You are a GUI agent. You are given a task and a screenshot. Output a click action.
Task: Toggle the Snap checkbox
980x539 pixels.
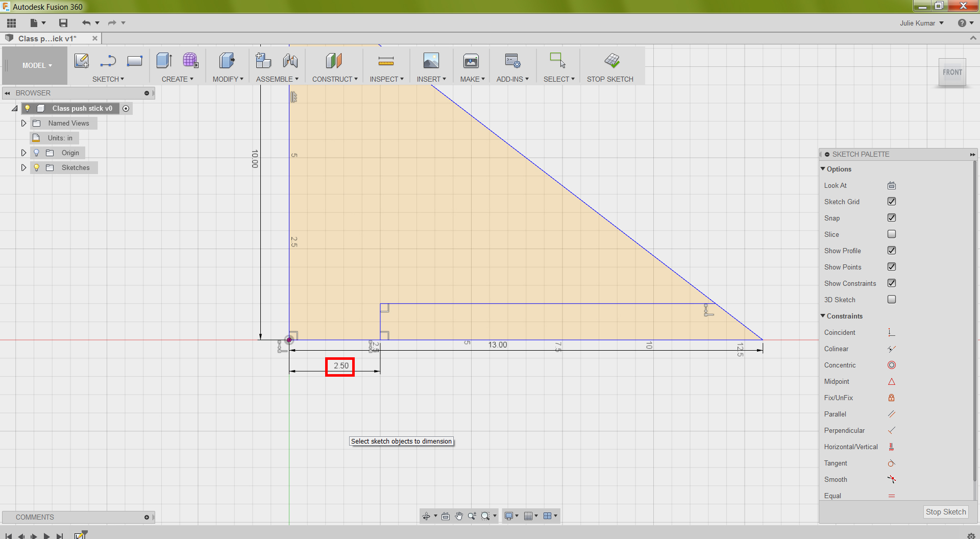892,218
